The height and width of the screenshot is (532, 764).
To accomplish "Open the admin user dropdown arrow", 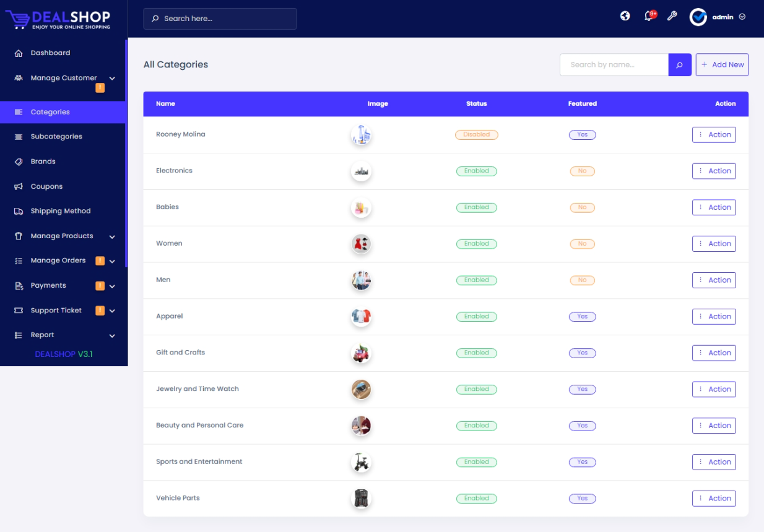I will coord(742,17).
